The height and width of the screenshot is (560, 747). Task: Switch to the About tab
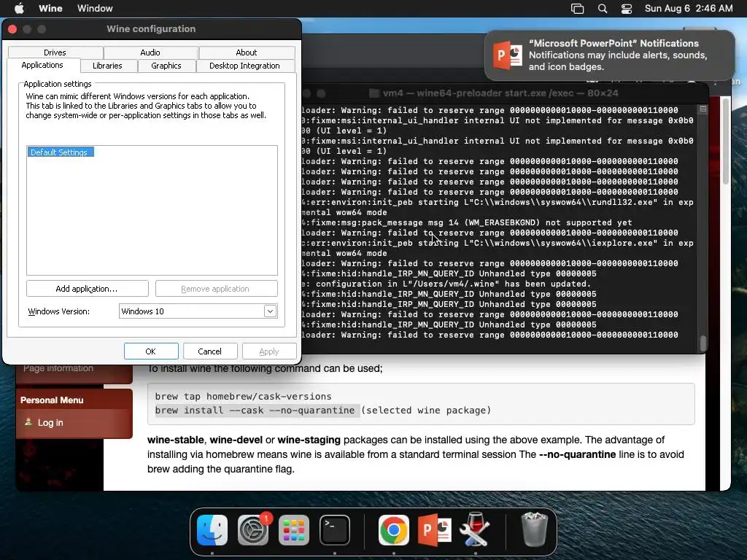click(247, 52)
